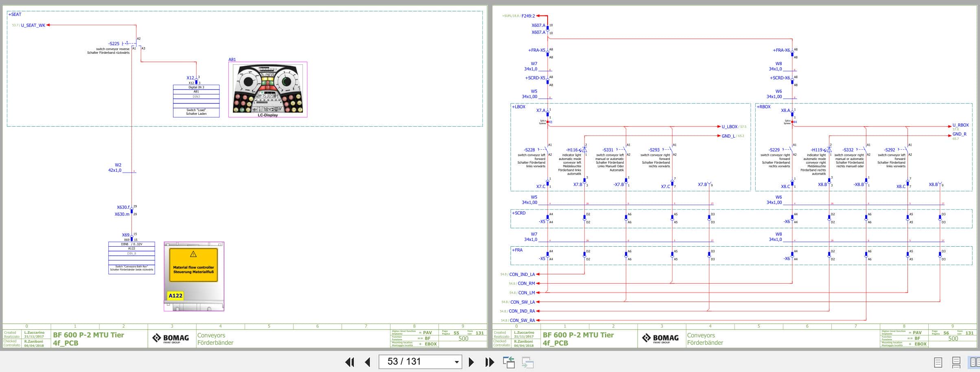
Task: Follow the U_LBOX cross reference
Action: 730,127
